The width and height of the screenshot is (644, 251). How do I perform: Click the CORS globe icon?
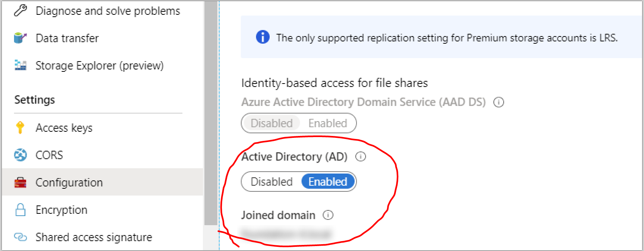(x=20, y=155)
